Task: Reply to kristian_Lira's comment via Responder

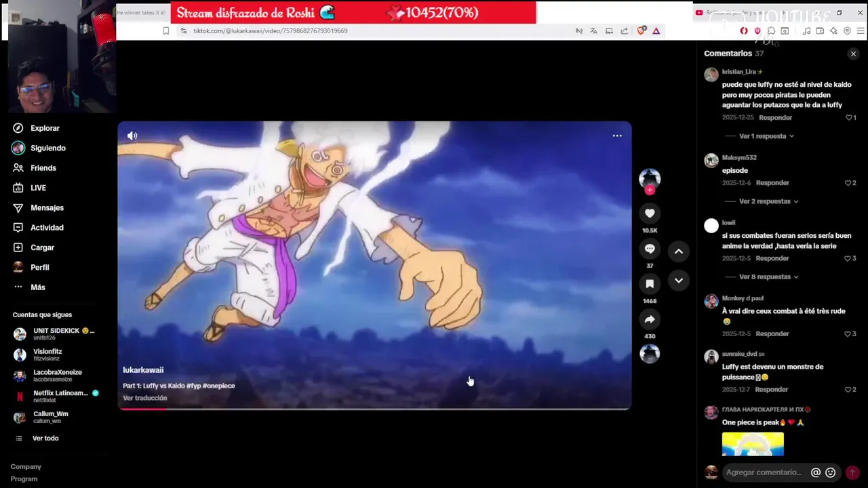Action: [775, 118]
